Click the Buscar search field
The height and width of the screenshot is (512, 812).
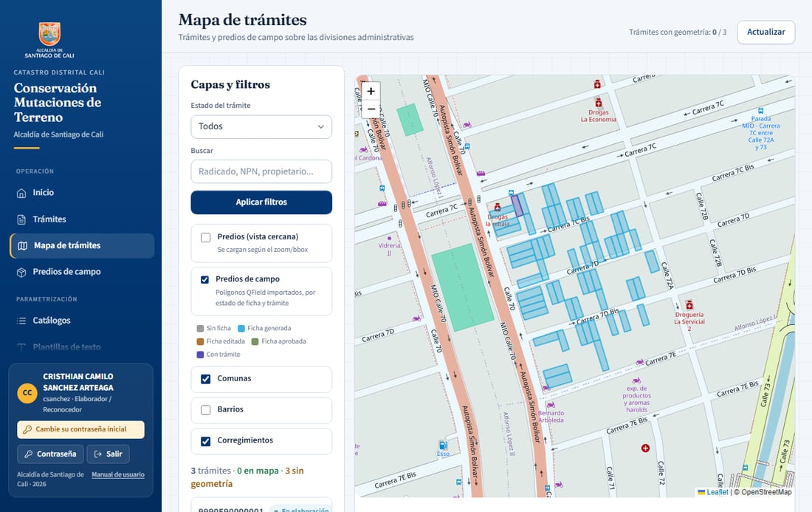coord(261,171)
